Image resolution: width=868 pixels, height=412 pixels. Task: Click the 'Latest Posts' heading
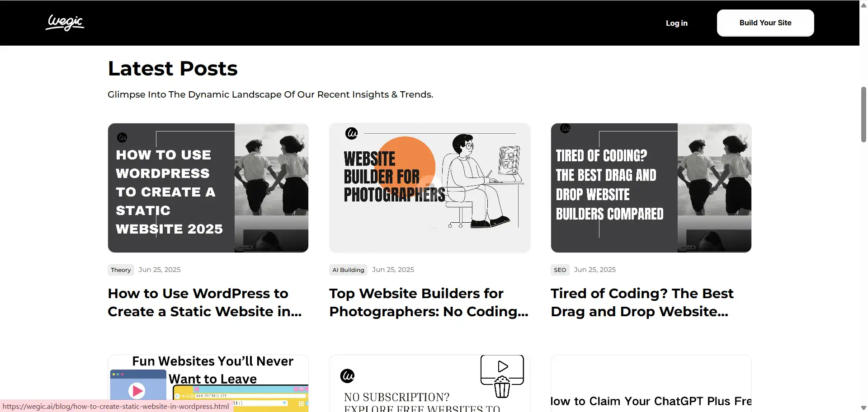[x=173, y=68]
